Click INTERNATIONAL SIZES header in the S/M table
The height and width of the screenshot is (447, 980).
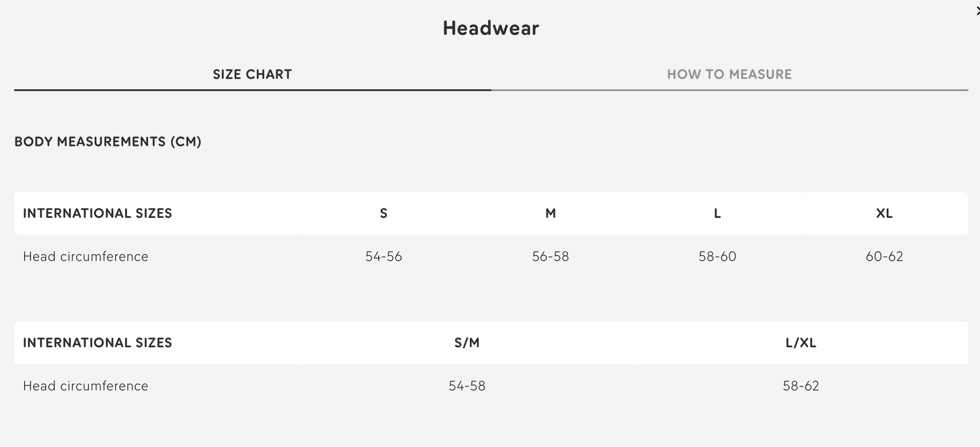[x=98, y=343]
